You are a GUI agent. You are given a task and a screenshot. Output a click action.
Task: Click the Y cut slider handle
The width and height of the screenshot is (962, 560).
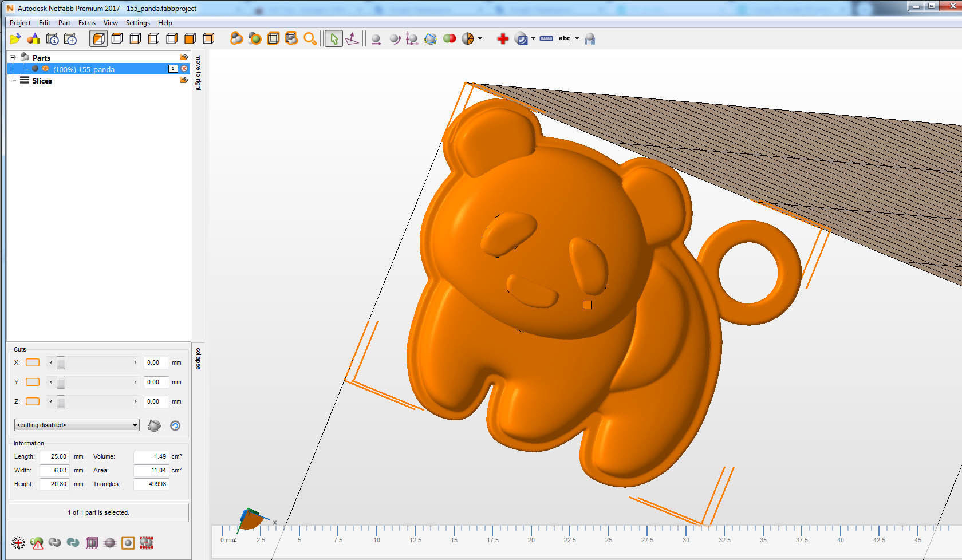tap(61, 382)
